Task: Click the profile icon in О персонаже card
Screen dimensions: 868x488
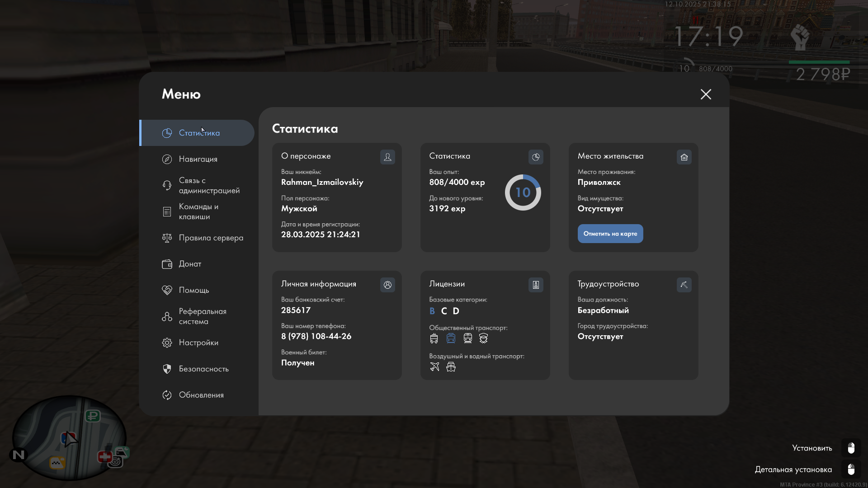Action: tap(387, 157)
